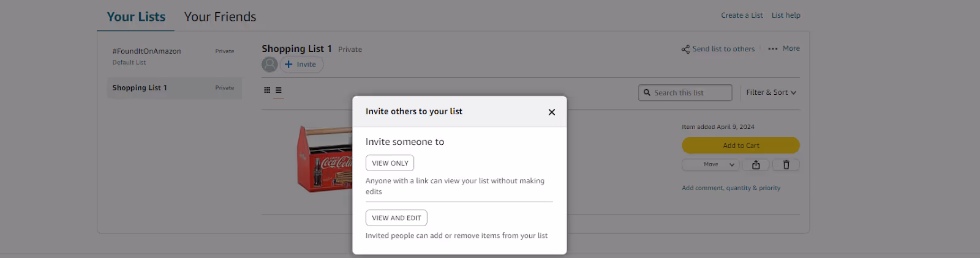Open the Create a List link
980x258 pixels.
742,15
